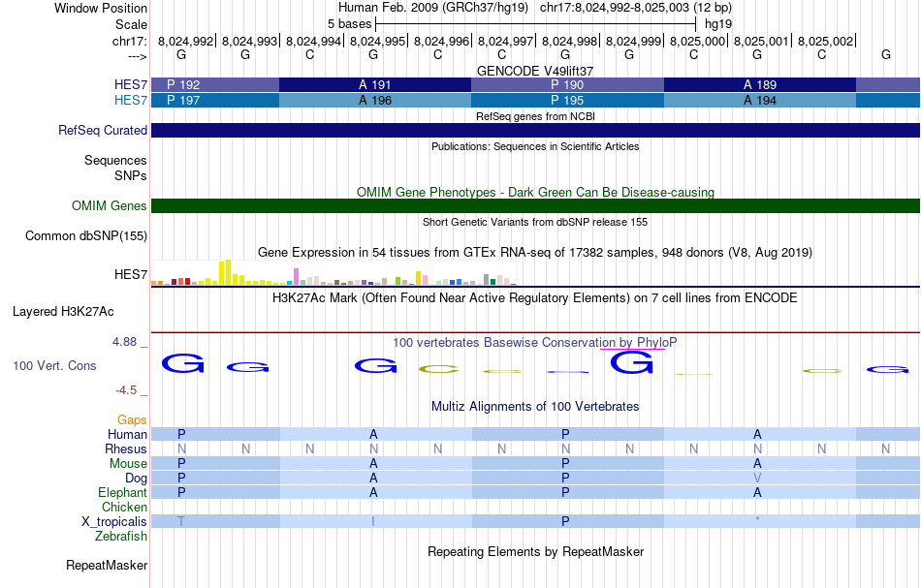Open the RefSeq Curated track label
The height and width of the screenshot is (588, 921).
102,130
